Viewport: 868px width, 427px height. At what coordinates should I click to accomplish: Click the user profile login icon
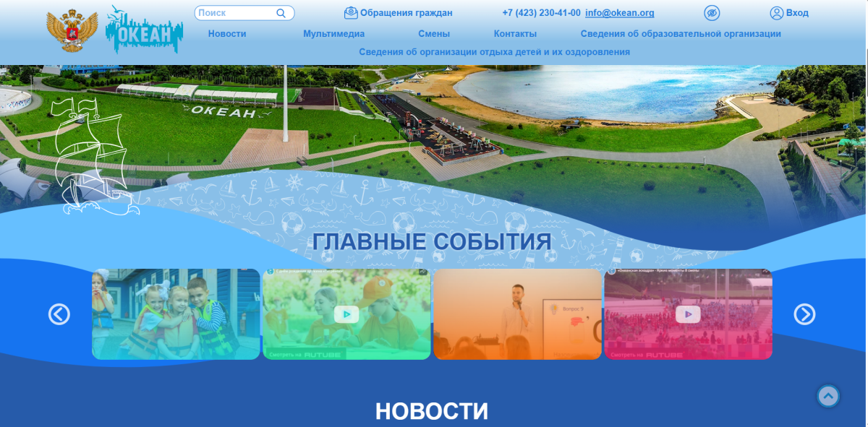776,13
